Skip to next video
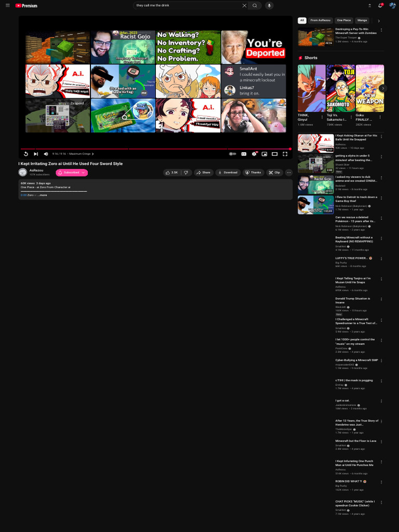 [x=36, y=154]
